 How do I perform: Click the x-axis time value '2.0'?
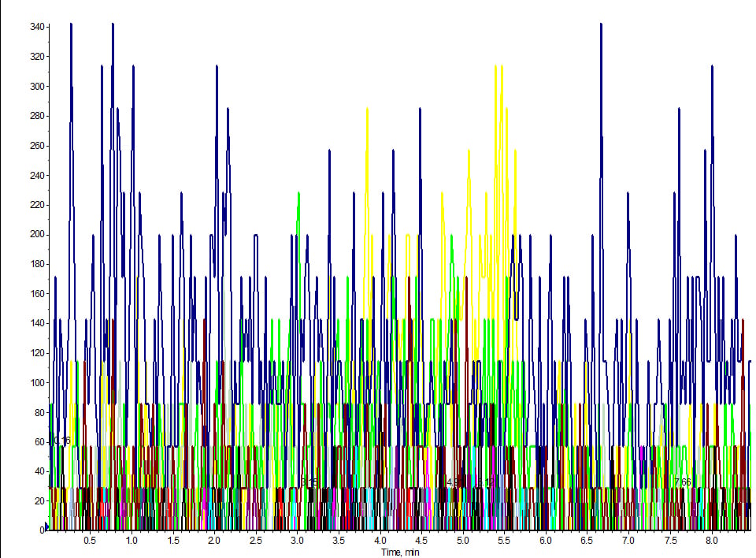coord(214,540)
